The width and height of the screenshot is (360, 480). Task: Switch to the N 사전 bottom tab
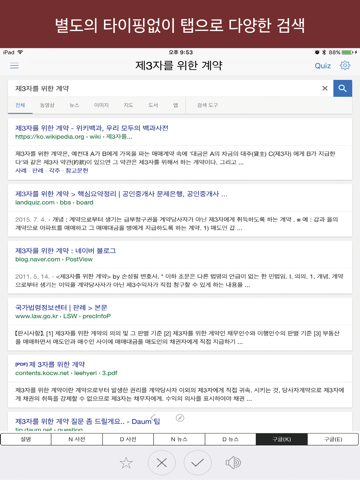coord(77,439)
